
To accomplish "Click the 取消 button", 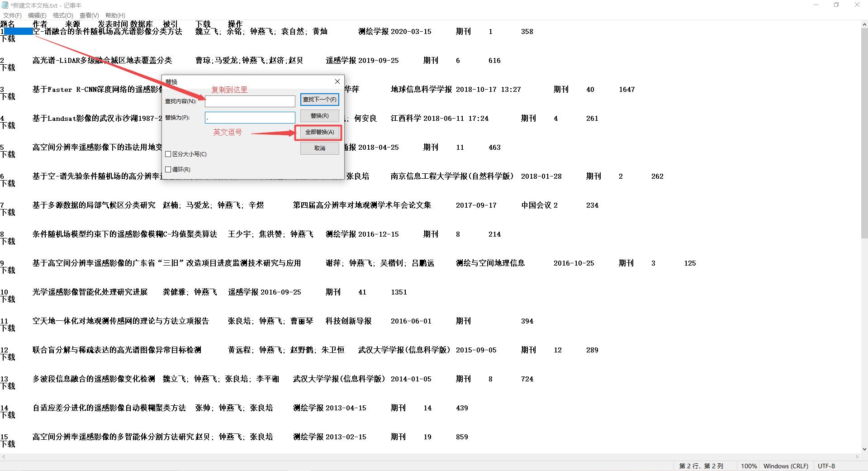I will click(x=319, y=148).
